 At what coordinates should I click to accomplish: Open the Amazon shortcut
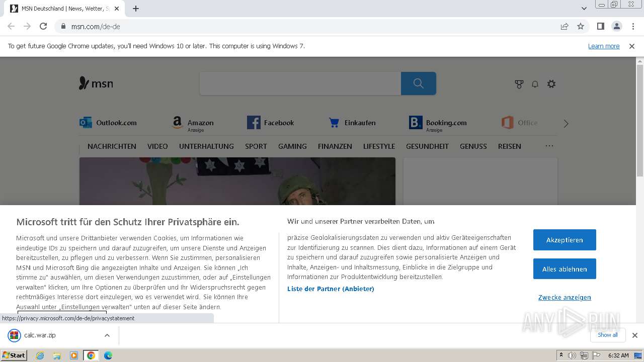tap(193, 124)
